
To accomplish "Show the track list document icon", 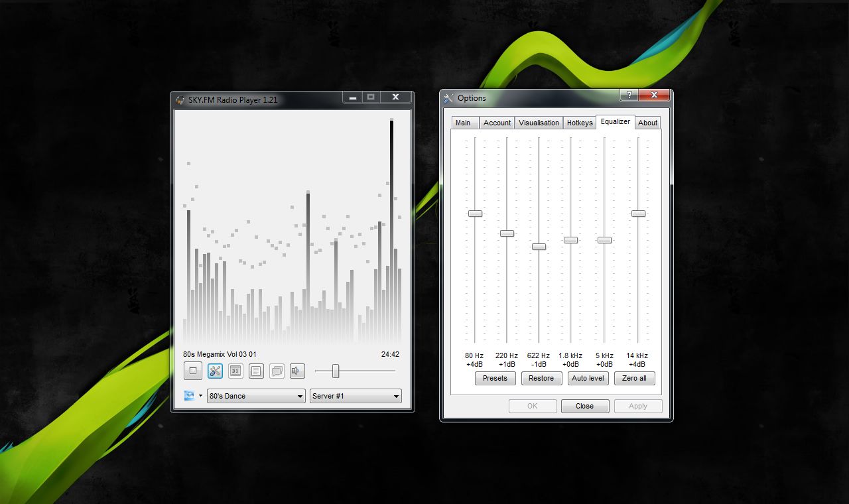I will (256, 371).
